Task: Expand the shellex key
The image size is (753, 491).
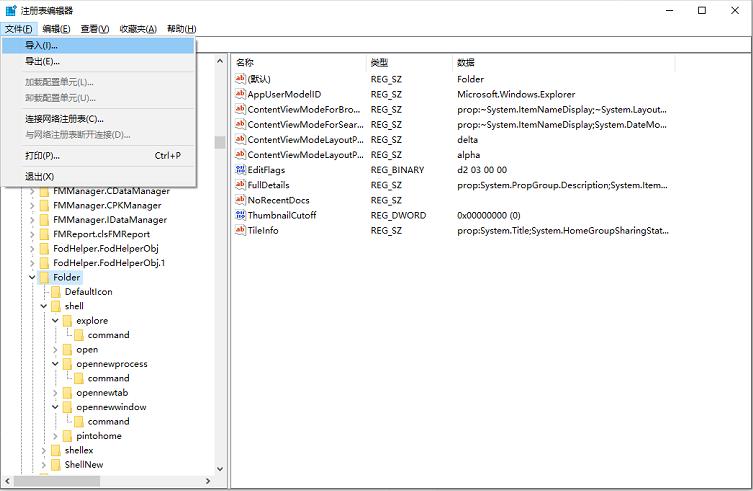Action: [x=43, y=450]
